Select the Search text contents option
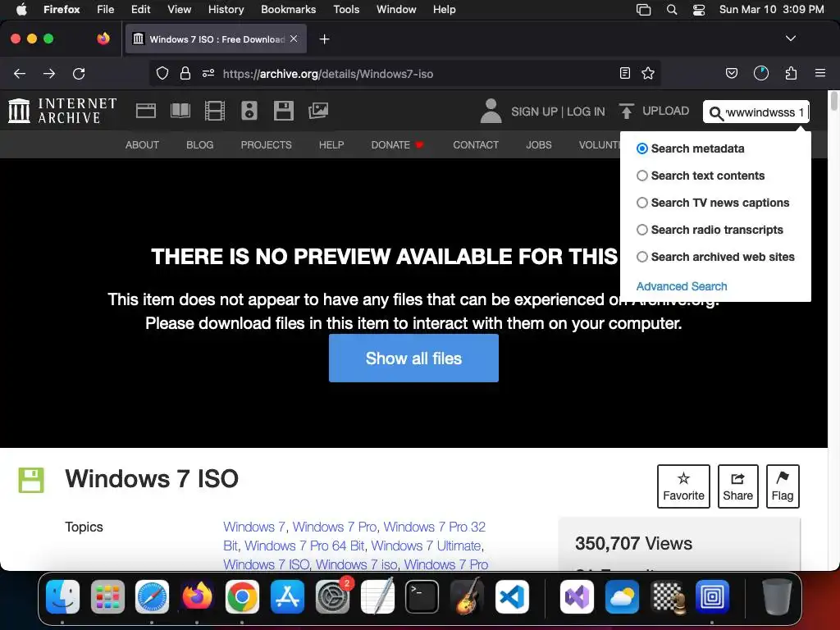Viewport: 840px width, 630px height. pos(641,176)
